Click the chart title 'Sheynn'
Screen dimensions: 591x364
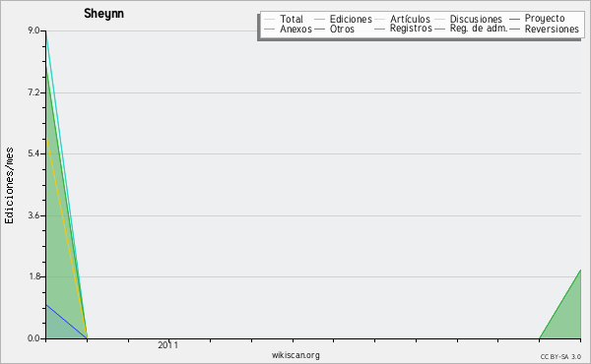point(103,14)
